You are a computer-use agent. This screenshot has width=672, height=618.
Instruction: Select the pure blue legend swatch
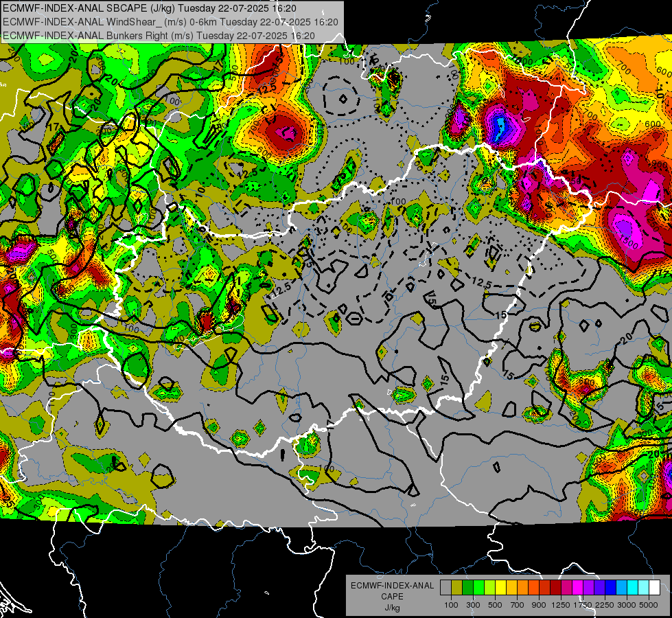(x=610, y=588)
